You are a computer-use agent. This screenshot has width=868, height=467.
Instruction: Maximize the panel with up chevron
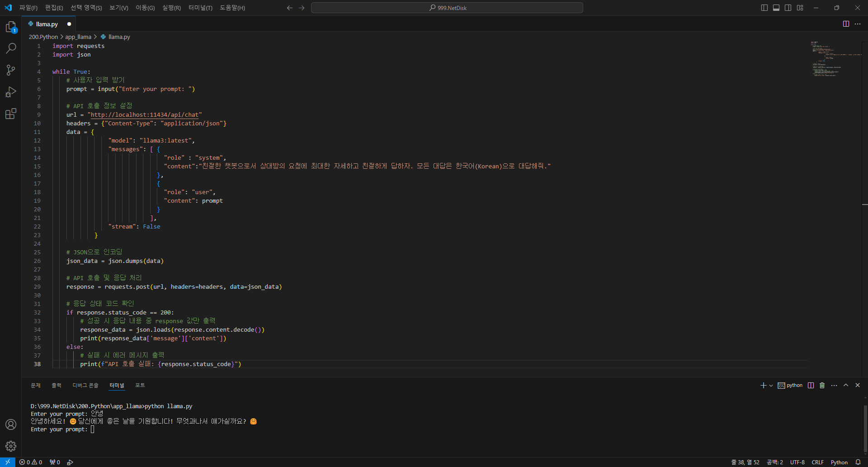point(846,386)
